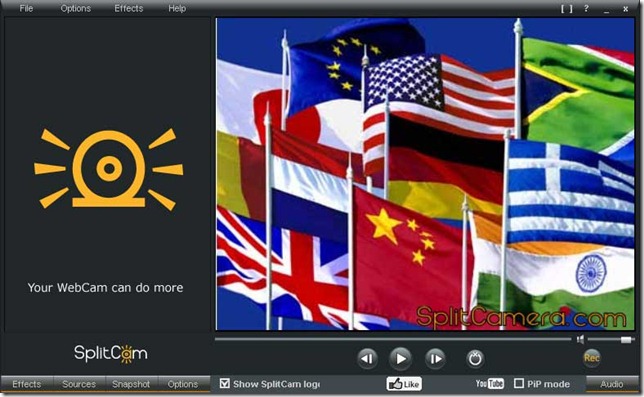Image resolution: width=644 pixels, height=397 pixels.
Task: Click the SplitCam logo text
Action: [x=110, y=353]
